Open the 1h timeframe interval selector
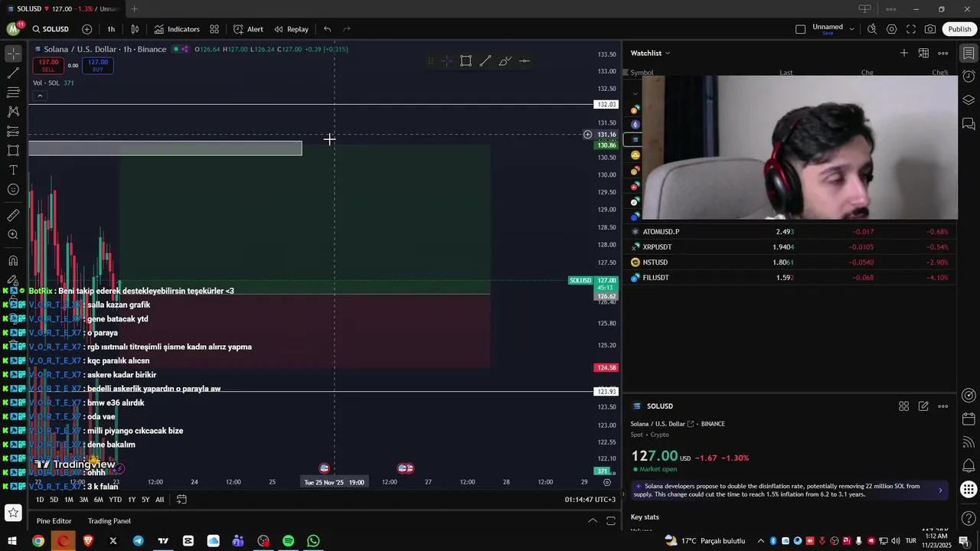 tap(111, 29)
